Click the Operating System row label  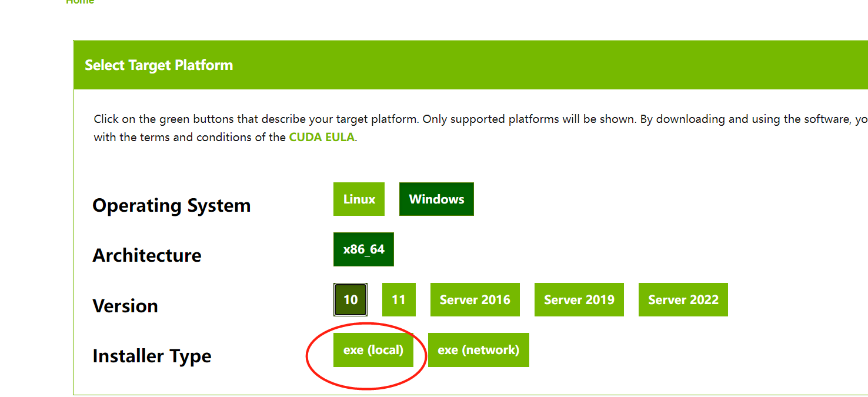tap(172, 205)
